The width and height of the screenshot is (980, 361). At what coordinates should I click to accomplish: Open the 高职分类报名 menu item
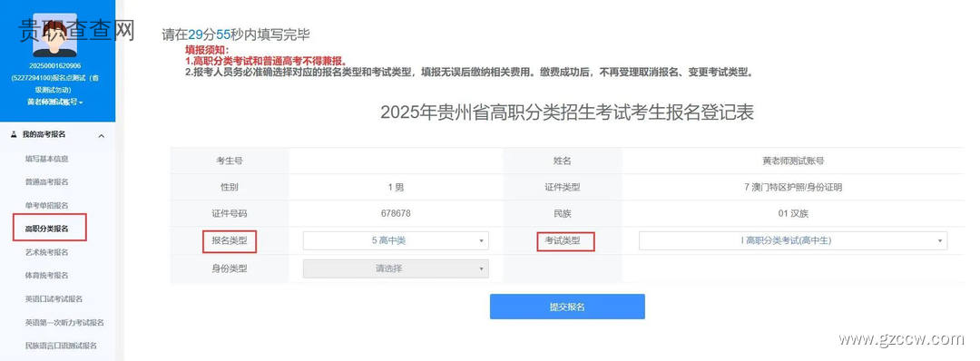[47, 229]
